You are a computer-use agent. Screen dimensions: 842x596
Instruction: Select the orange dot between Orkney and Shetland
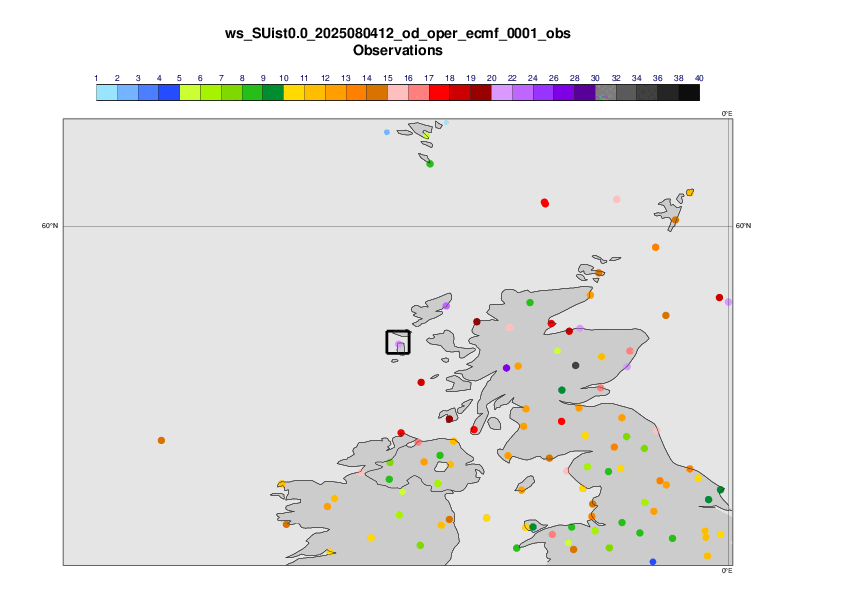pyautogui.click(x=656, y=247)
